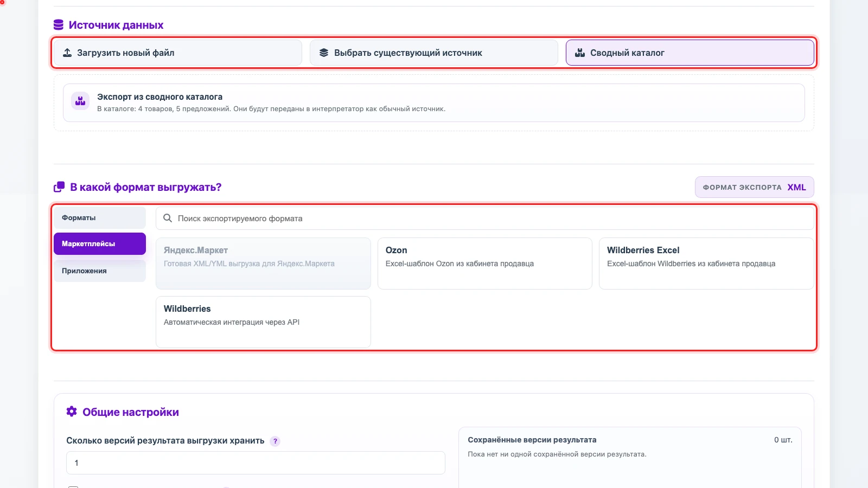Switch to the Маркетплейсы tab
The image size is (868, 488).
(x=100, y=243)
